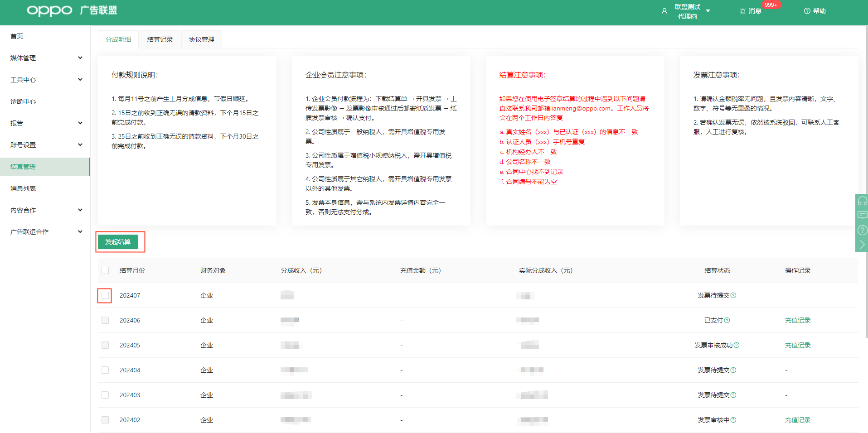Image resolution: width=868 pixels, height=433 pixels.
Task: Open the feedback chat bubble icon
Action: coord(862,215)
